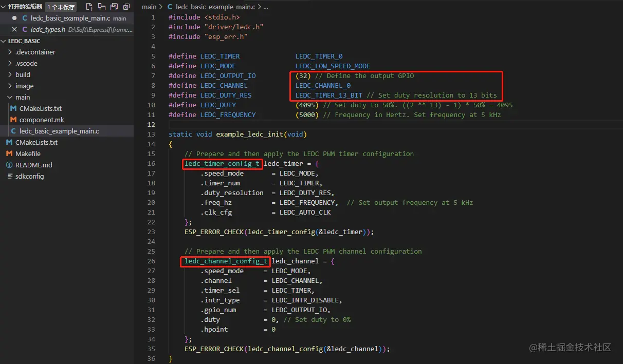Click (5000) value on line 11

[x=307, y=114]
